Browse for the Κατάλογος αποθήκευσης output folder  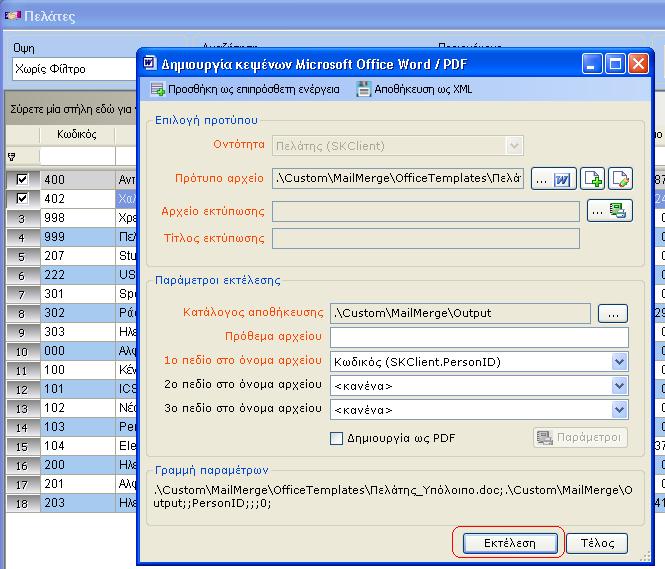click(612, 313)
